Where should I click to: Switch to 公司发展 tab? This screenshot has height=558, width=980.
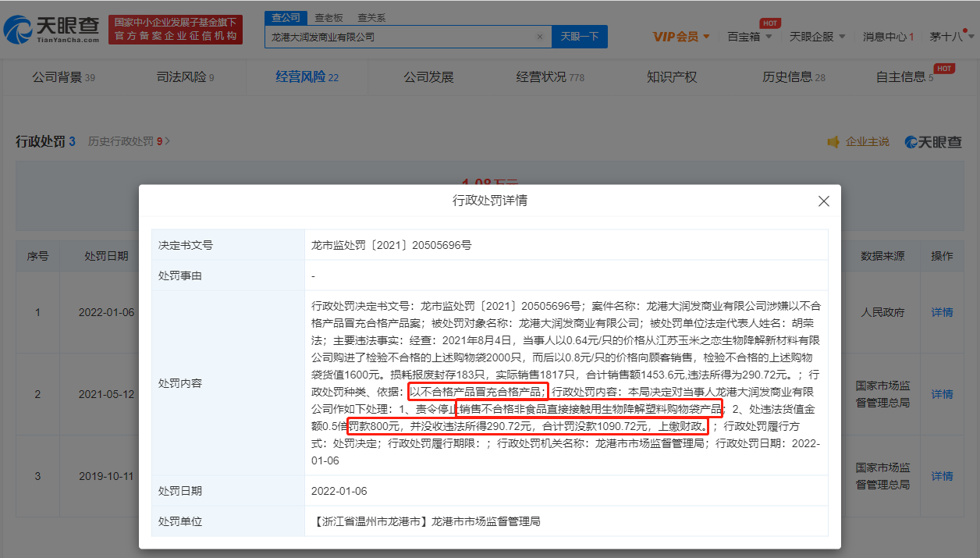coord(428,77)
